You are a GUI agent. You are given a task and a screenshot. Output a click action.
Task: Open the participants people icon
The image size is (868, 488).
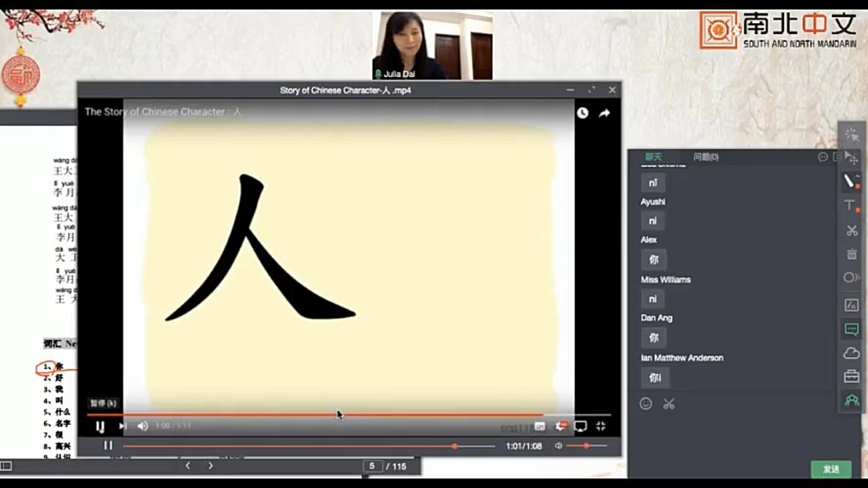[x=852, y=401]
